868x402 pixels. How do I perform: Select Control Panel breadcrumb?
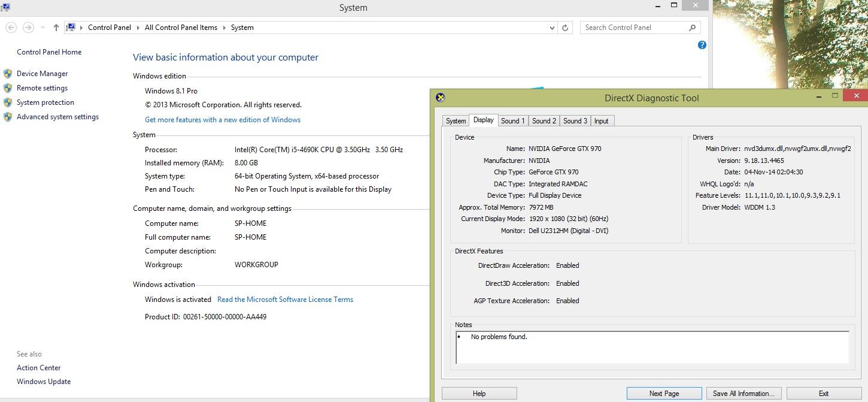click(x=110, y=28)
